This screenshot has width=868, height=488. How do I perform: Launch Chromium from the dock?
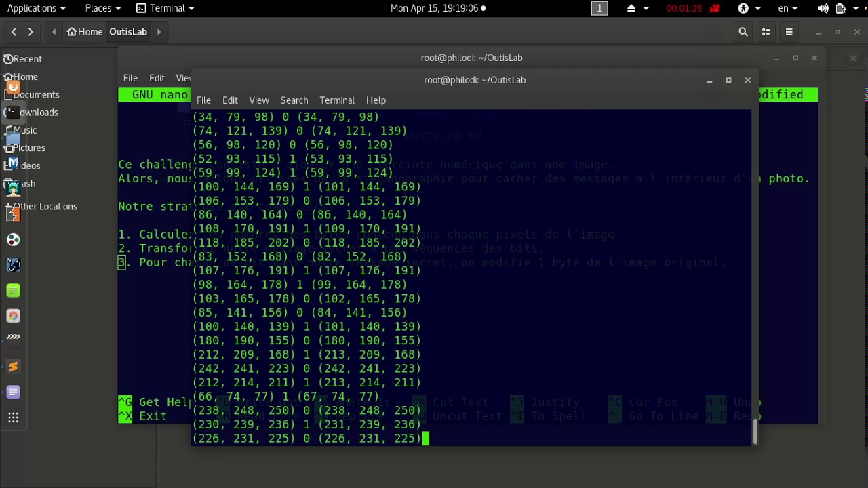click(x=13, y=316)
